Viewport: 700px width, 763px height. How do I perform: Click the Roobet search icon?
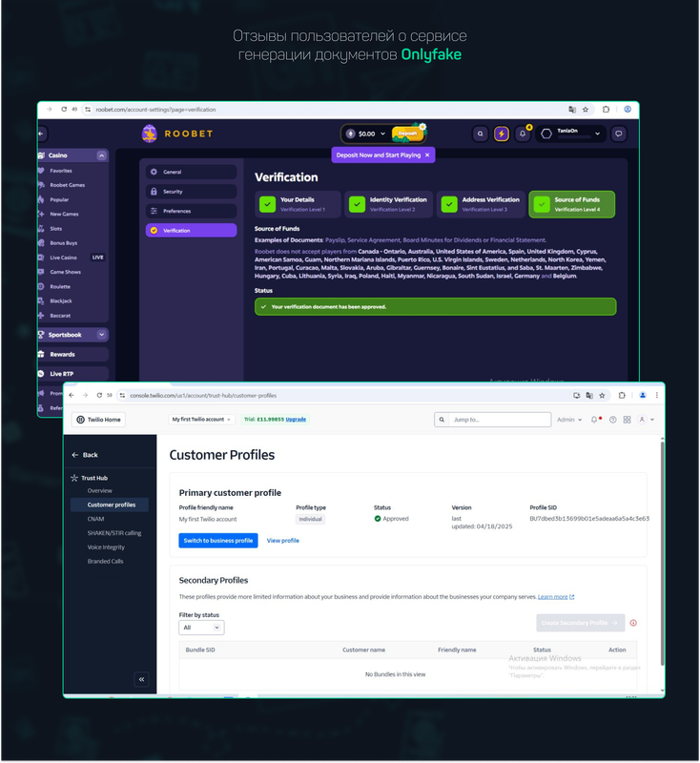(481, 134)
